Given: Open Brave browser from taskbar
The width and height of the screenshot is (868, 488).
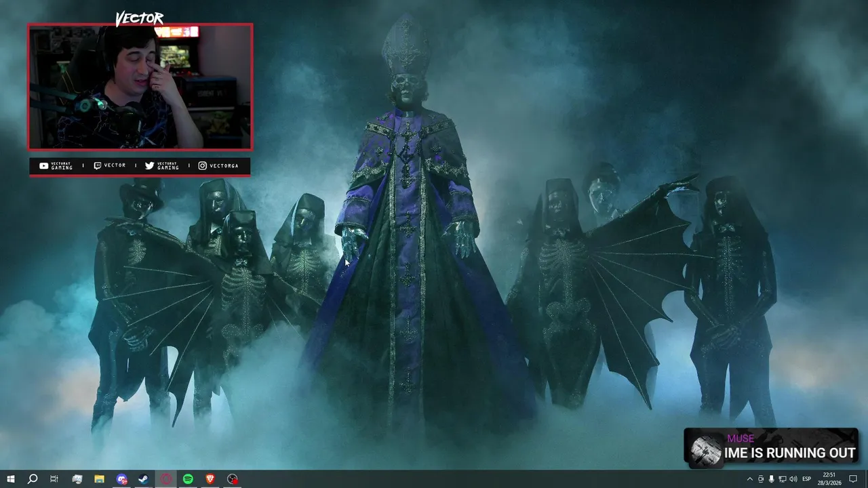Looking at the screenshot, I should point(210,479).
